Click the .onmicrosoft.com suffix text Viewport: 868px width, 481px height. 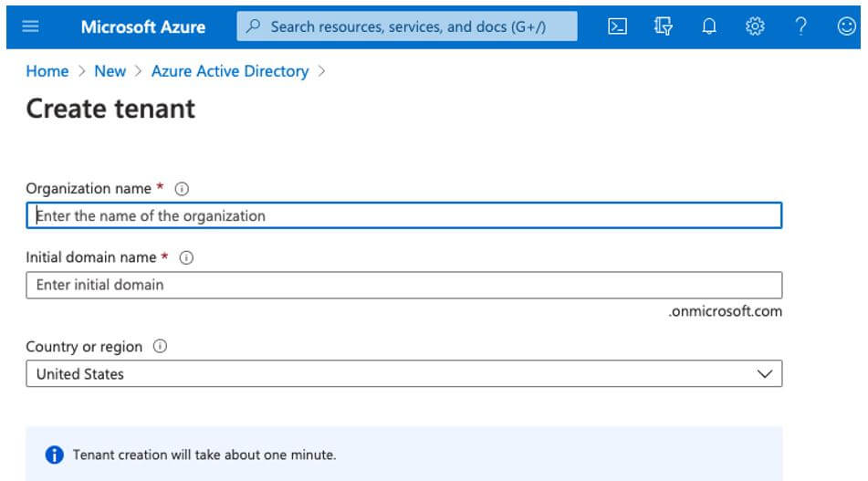(726, 311)
